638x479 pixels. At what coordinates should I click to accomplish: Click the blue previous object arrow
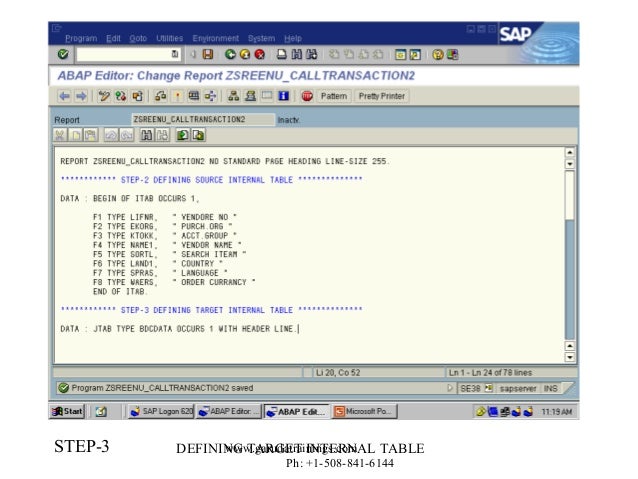tap(65, 96)
